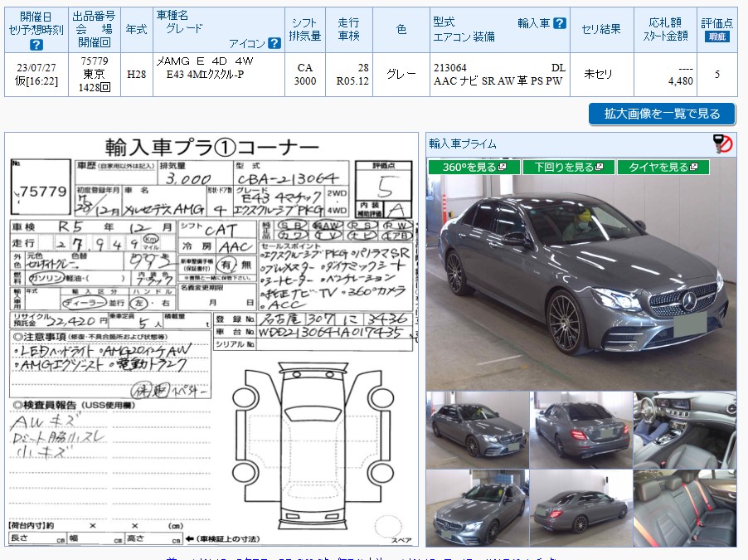Click the 評価点 legend badge icon
The image size is (748, 560).
717,37
